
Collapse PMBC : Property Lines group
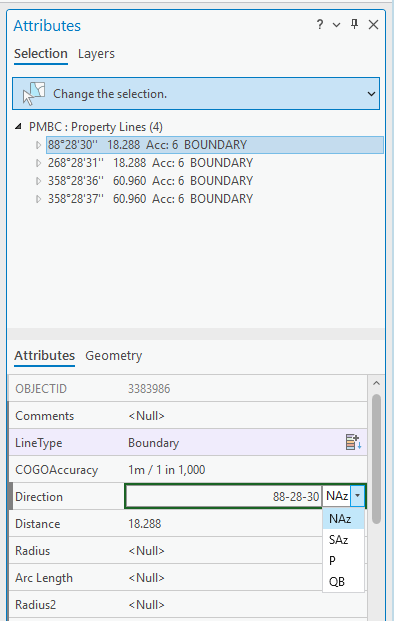(x=18, y=127)
